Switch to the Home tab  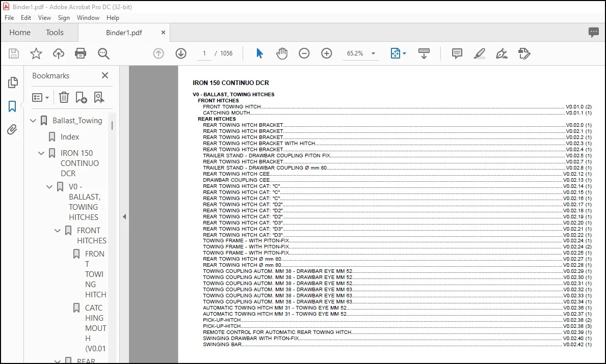20,33
